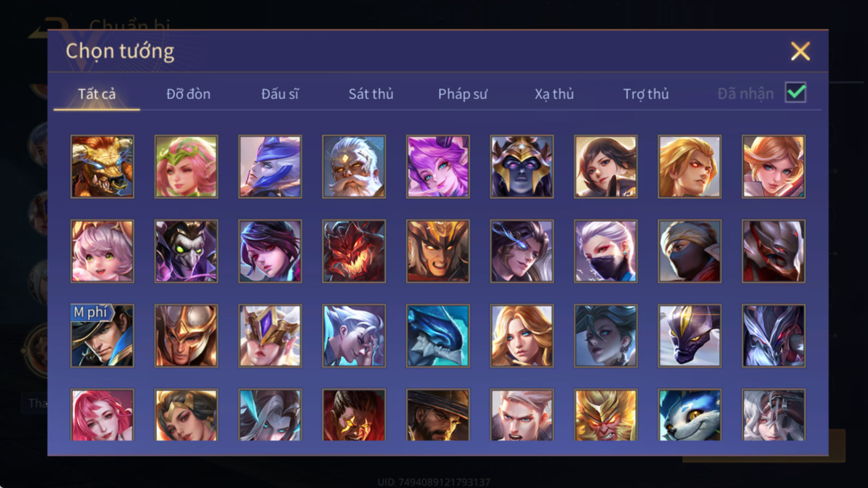Pick the purple-haired cat-eared girl hero

[x=438, y=166]
